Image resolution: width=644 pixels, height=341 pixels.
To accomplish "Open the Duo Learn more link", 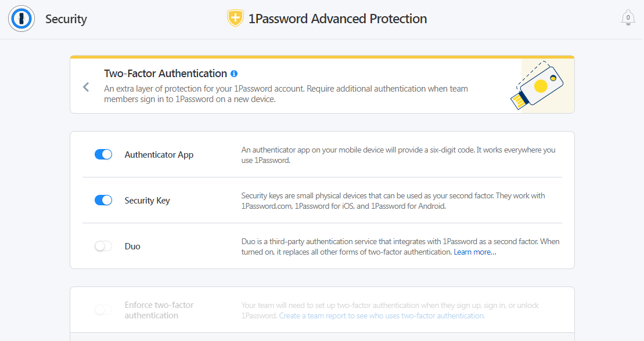I will (x=475, y=252).
